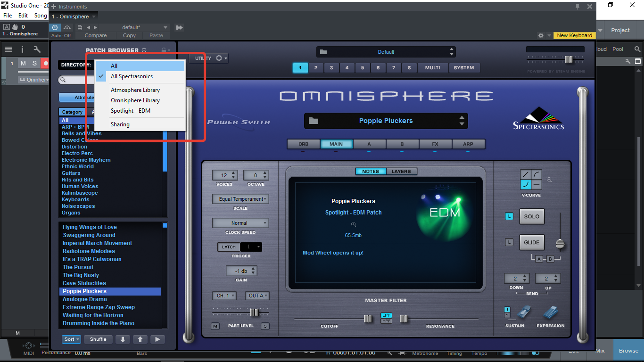Image resolution: width=644 pixels, height=362 pixels.
Task: Open the Sort dropdown
Action: pyautogui.click(x=72, y=339)
